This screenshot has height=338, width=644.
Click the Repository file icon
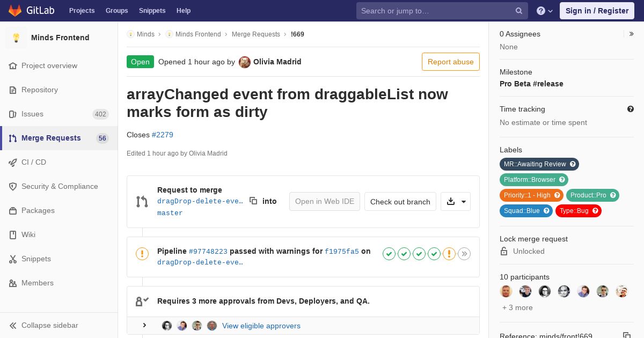(13, 90)
